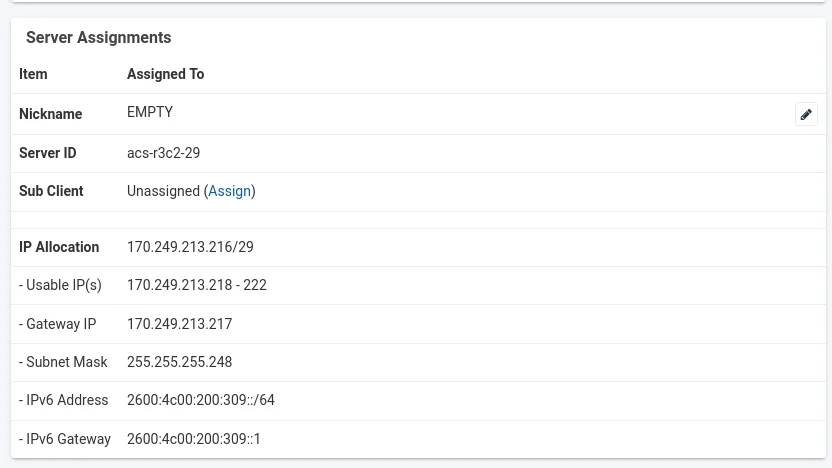Click the Server ID row label
The image size is (832, 468).
[x=47, y=153]
